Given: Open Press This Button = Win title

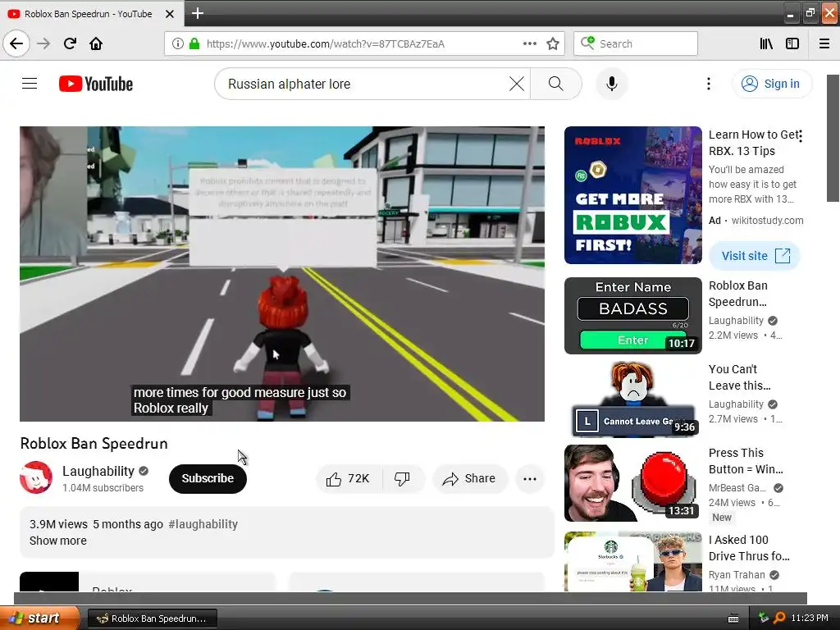Looking at the screenshot, I should [746, 461].
